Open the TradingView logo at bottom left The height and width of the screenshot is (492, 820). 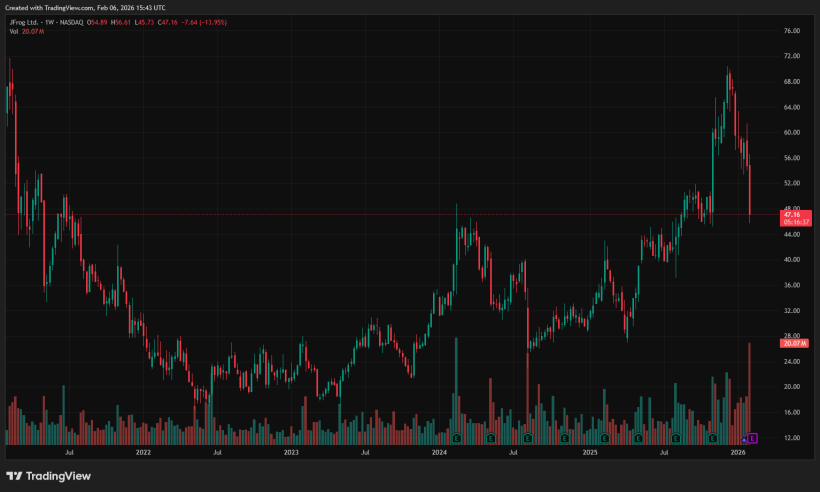(x=48, y=476)
